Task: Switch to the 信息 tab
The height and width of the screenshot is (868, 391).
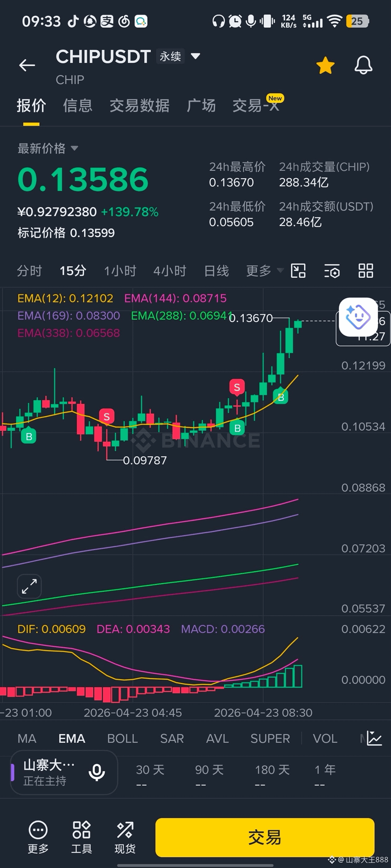Action: coord(77,105)
